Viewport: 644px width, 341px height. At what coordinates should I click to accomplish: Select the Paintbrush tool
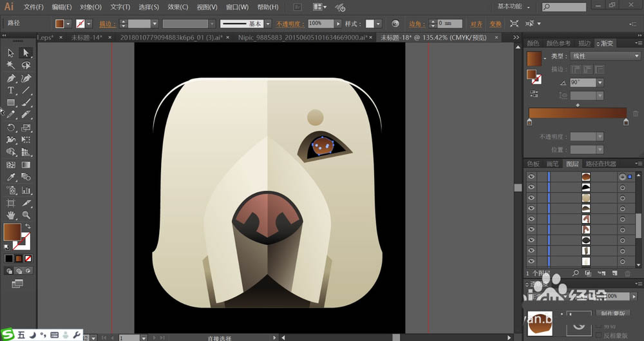[x=26, y=102]
